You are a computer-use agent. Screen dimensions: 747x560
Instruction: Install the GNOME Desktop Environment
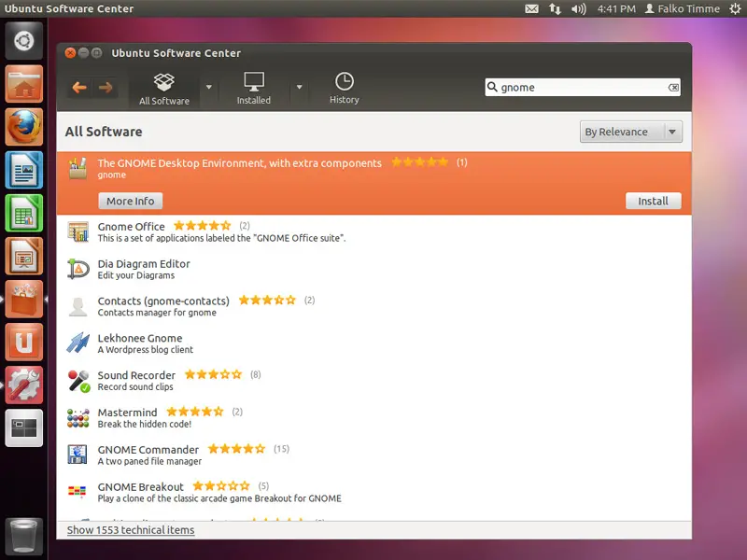click(x=653, y=201)
